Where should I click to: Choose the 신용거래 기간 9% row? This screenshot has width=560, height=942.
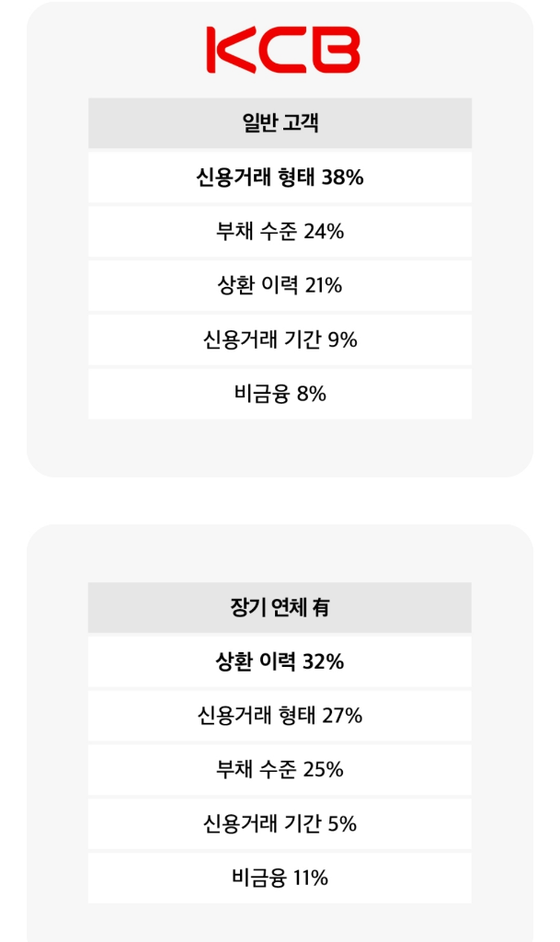click(x=280, y=340)
